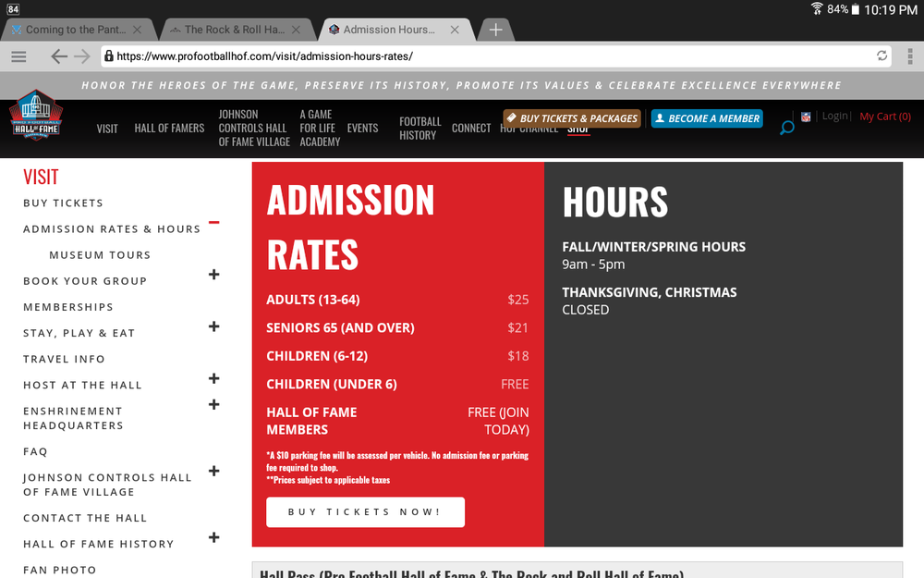Viewport: 924px width, 578px height.
Task: Reload the page using the refresh icon
Action: [881, 56]
